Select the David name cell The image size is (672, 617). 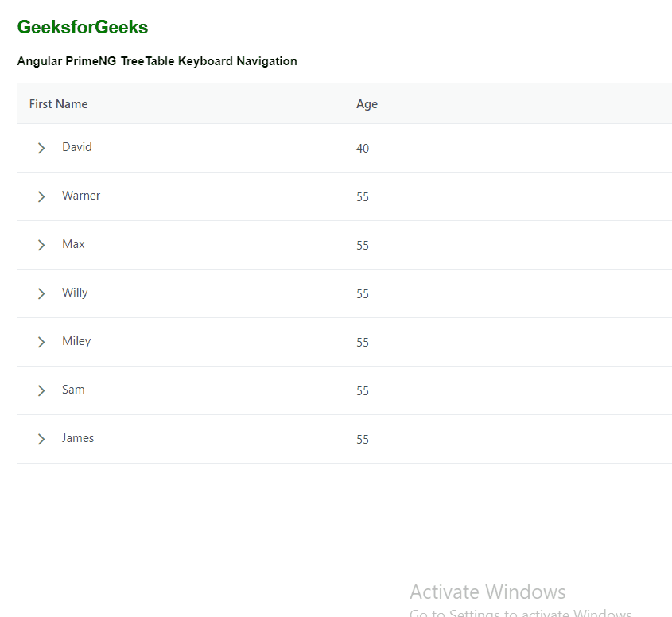pos(77,147)
